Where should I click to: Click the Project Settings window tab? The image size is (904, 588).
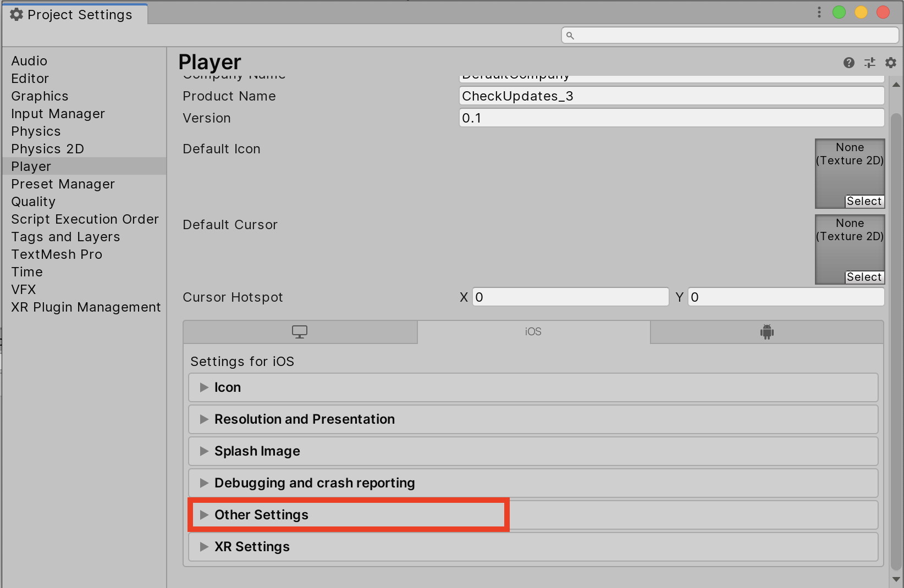pos(75,14)
